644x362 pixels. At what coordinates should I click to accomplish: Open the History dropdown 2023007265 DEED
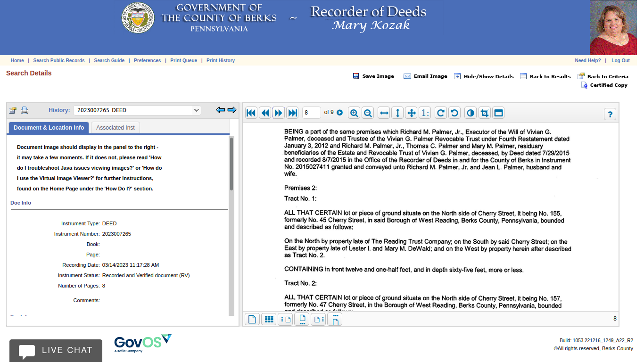point(137,110)
